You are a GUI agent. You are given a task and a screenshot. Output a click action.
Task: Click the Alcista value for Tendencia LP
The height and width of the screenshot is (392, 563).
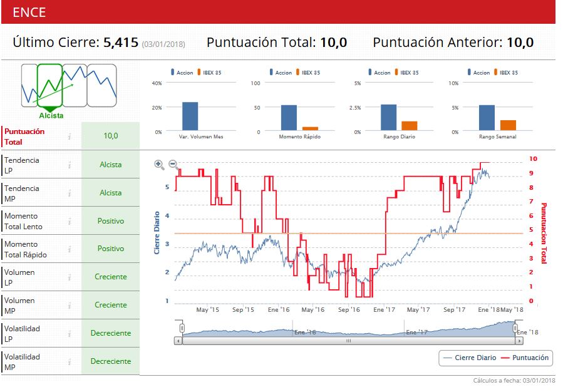111,165
